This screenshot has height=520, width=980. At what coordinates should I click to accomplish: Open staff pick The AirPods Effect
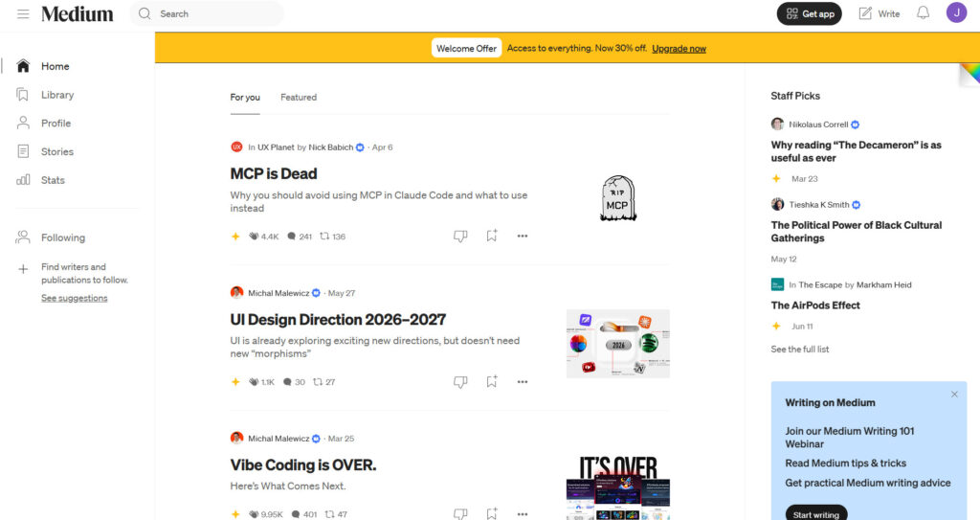coord(815,305)
